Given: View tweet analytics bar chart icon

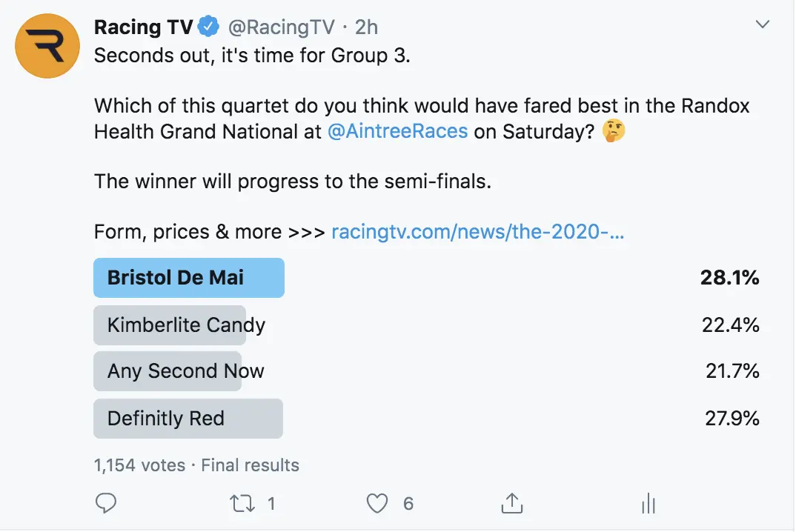Looking at the screenshot, I should tap(648, 504).
